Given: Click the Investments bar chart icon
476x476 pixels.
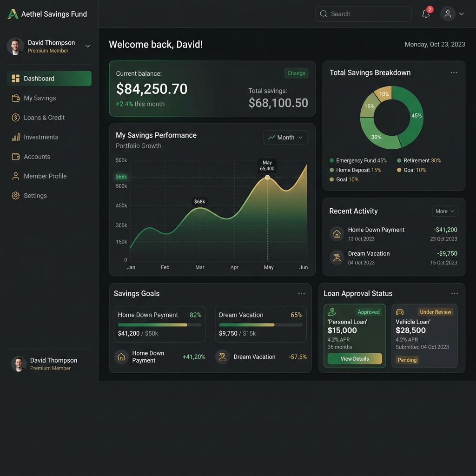Looking at the screenshot, I should point(15,137).
